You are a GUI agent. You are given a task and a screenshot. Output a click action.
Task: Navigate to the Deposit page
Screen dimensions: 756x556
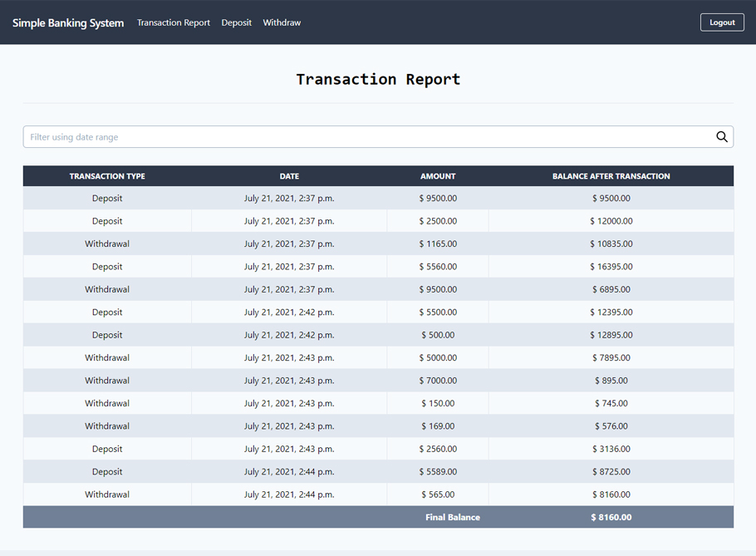236,22
